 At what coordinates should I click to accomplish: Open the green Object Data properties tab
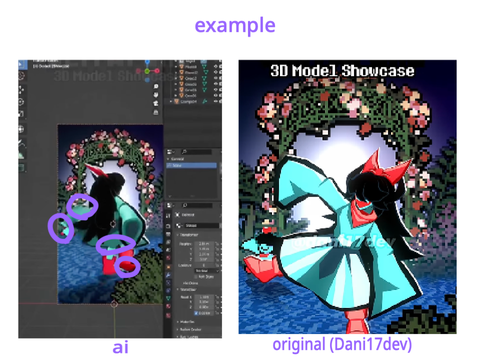[168, 298]
